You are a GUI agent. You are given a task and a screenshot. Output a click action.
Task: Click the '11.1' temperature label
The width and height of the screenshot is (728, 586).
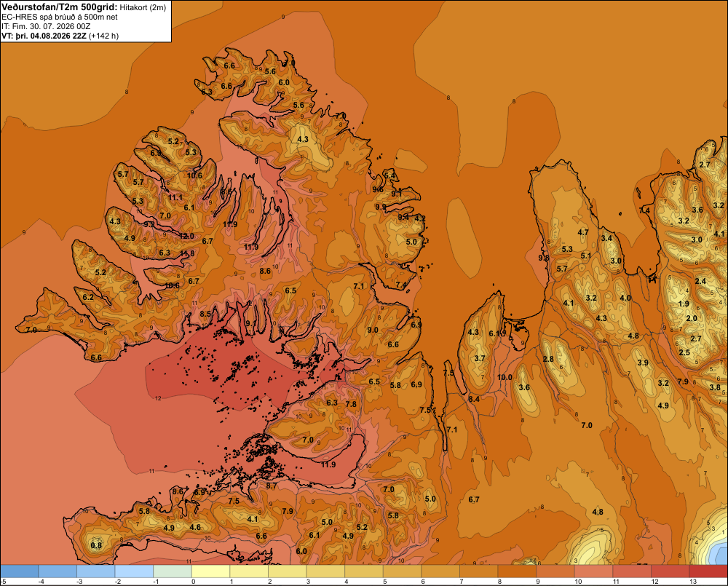(x=175, y=197)
